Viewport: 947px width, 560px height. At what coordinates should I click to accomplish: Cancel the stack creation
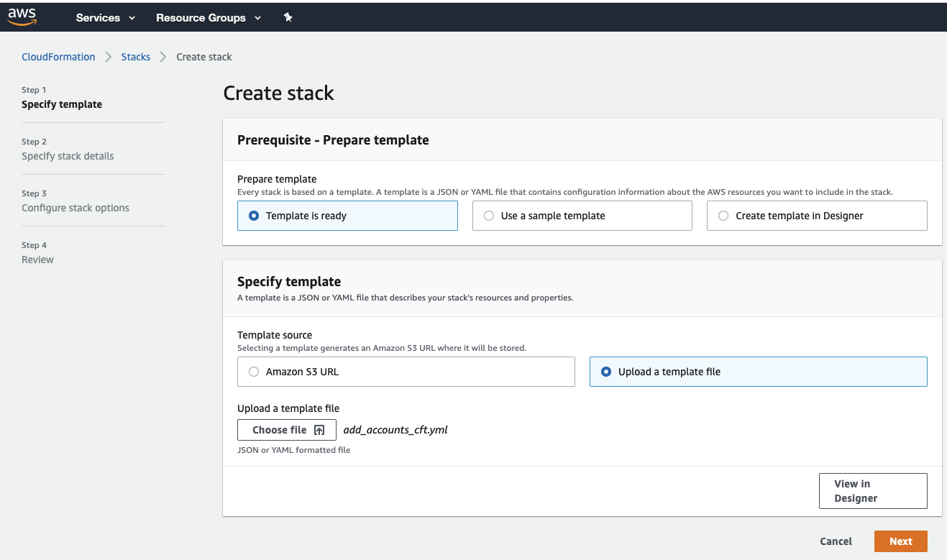tap(836, 541)
